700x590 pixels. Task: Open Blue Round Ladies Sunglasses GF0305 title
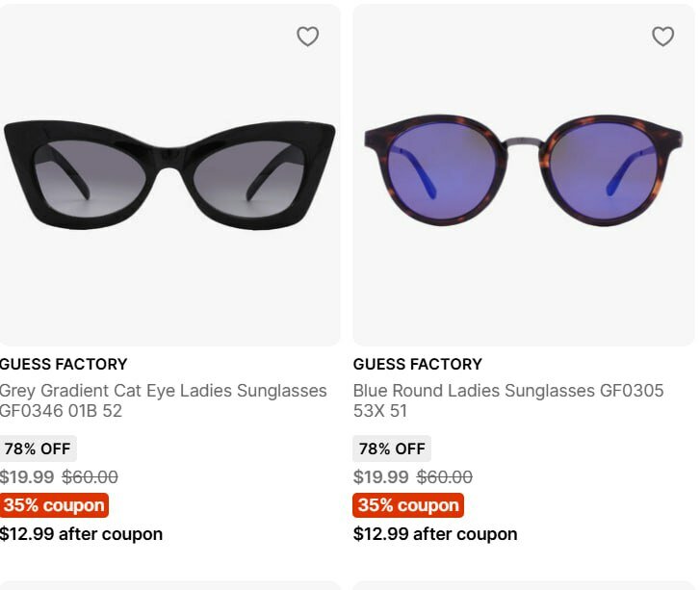click(507, 391)
